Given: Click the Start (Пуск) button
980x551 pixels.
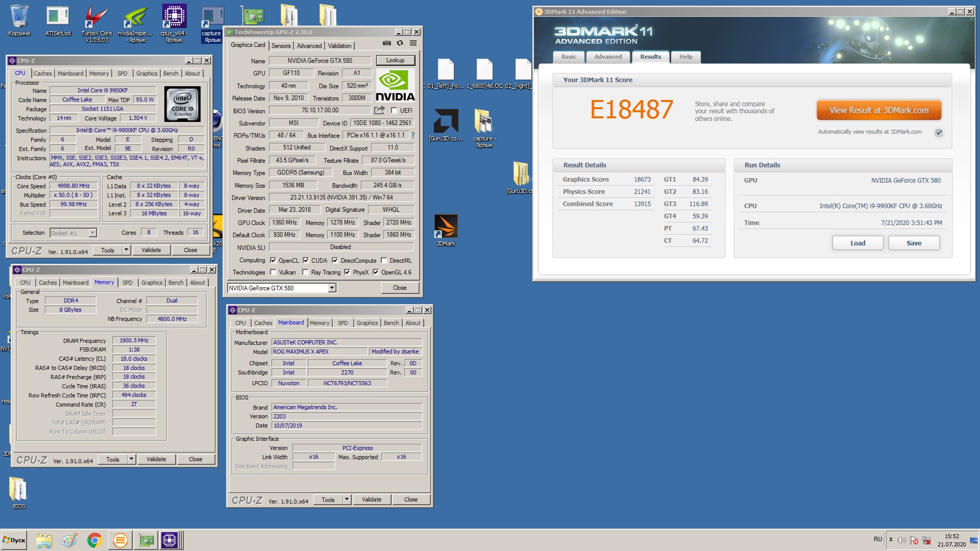Looking at the screenshot, I should coord(14,540).
